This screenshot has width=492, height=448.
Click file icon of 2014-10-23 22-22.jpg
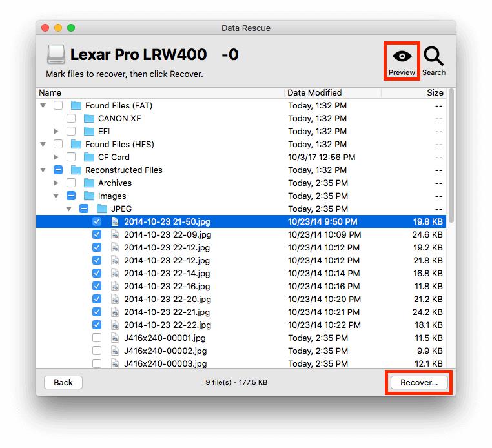coord(115,325)
